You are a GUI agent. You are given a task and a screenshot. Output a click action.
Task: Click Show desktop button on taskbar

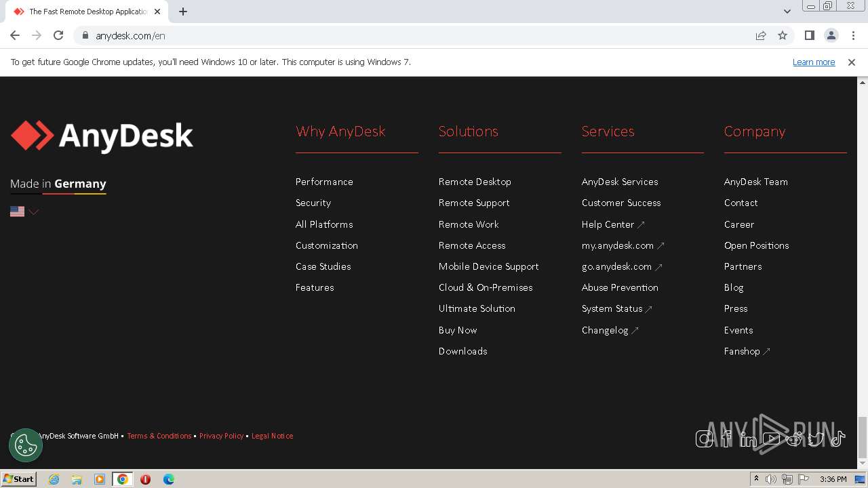(861, 479)
